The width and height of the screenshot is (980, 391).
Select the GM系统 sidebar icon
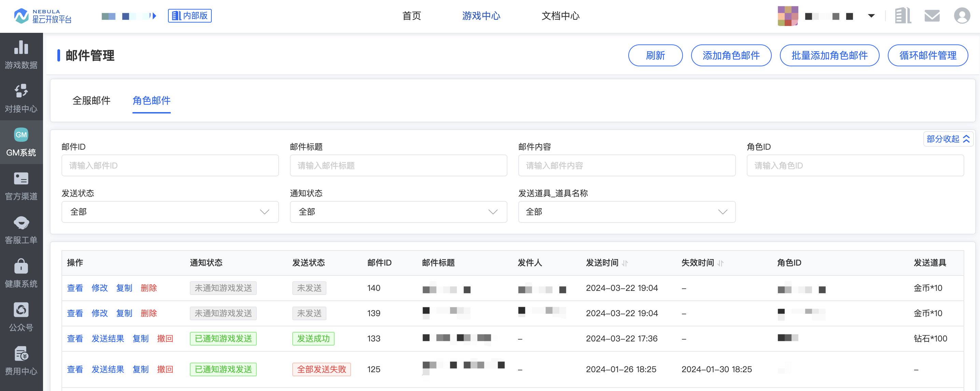coord(21,134)
